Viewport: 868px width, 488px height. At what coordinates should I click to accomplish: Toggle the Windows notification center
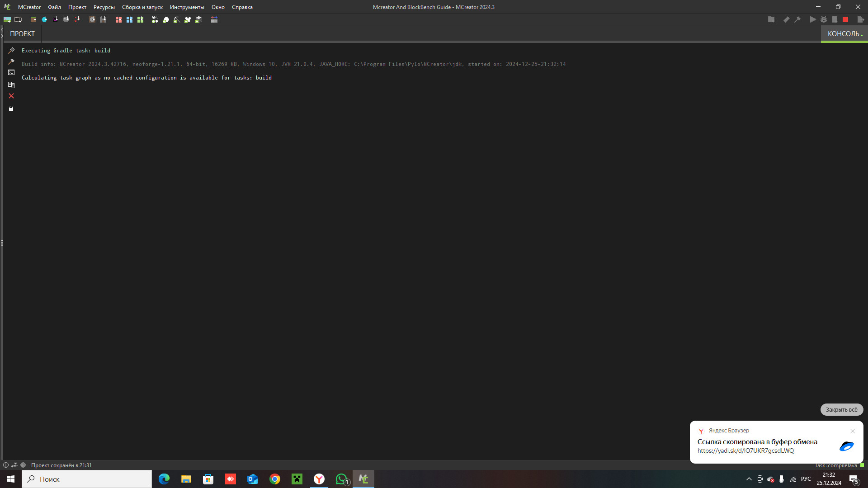coord(855,479)
